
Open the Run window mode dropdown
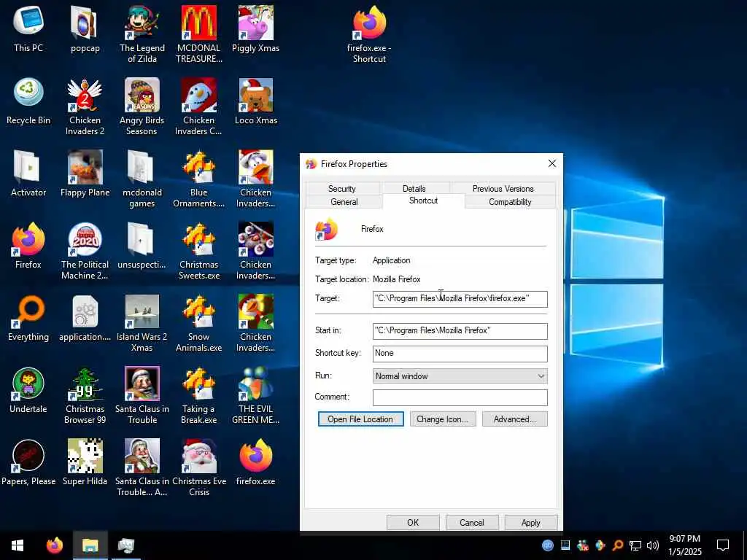[x=460, y=376]
